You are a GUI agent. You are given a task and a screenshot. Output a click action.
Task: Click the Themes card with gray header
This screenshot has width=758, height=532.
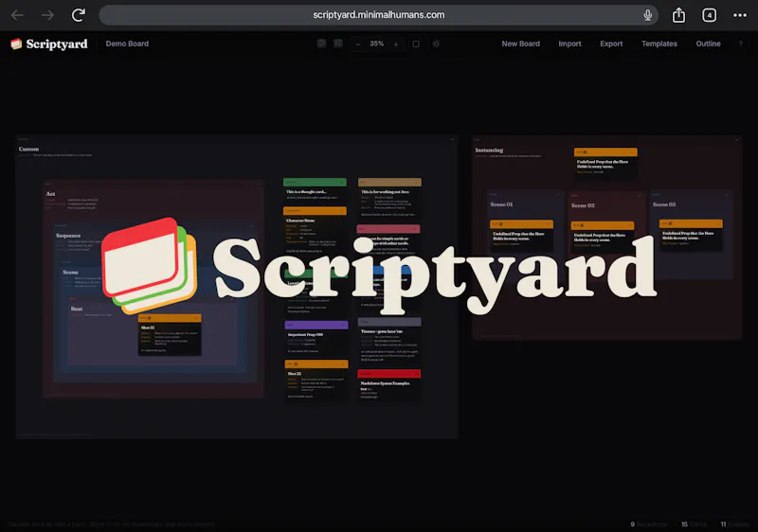[x=389, y=341]
